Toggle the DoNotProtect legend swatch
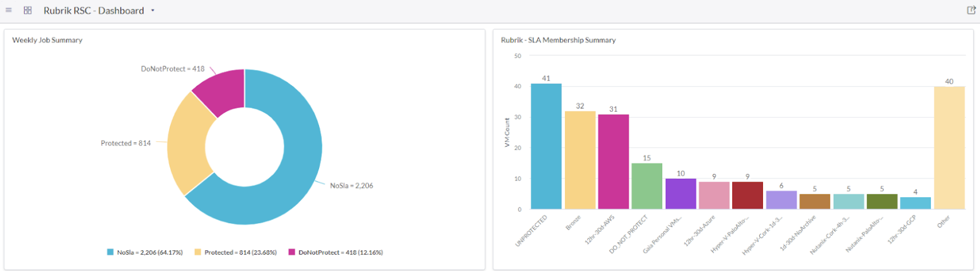This screenshot has height=271, width=980. point(292,252)
